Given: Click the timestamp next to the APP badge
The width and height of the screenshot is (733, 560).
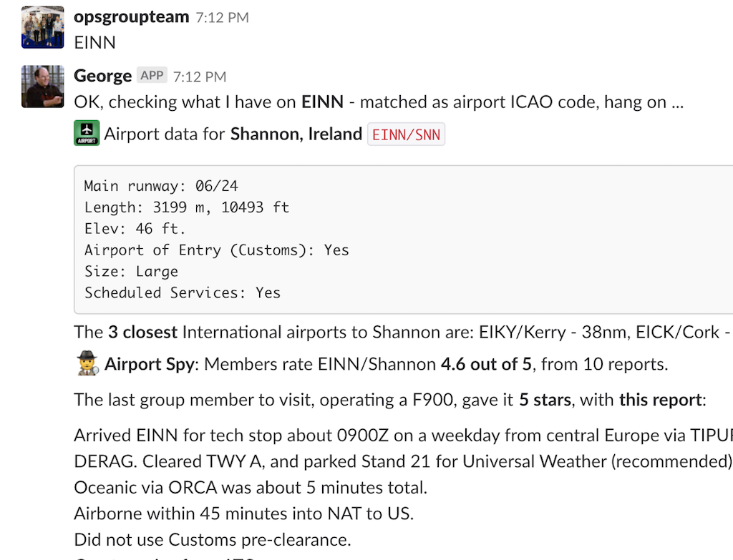Looking at the screenshot, I should click(200, 77).
